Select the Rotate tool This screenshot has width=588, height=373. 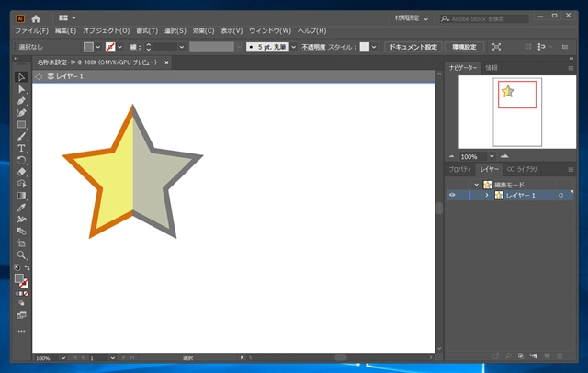tap(21, 160)
